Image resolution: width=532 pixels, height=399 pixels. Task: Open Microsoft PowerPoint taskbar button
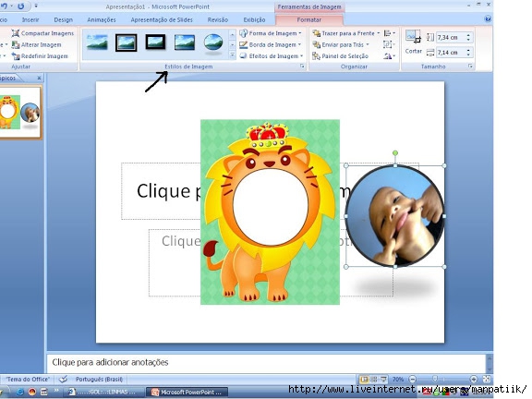(187, 393)
